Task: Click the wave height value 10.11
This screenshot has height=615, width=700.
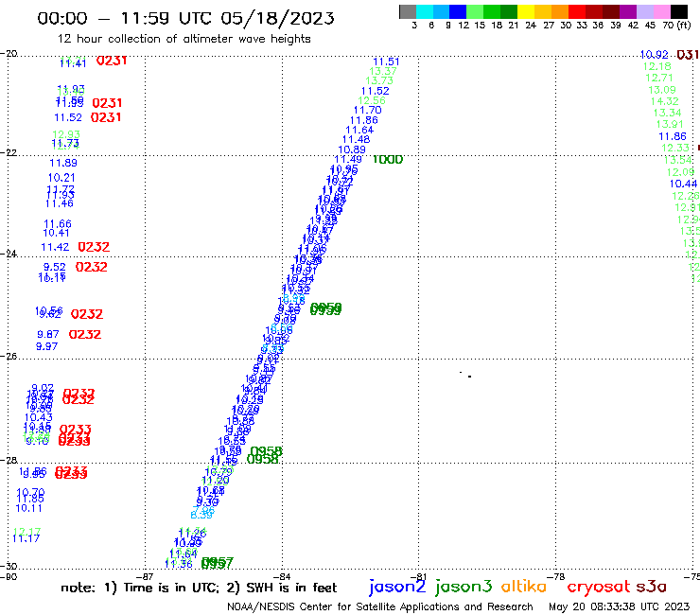Action: (x=29, y=508)
